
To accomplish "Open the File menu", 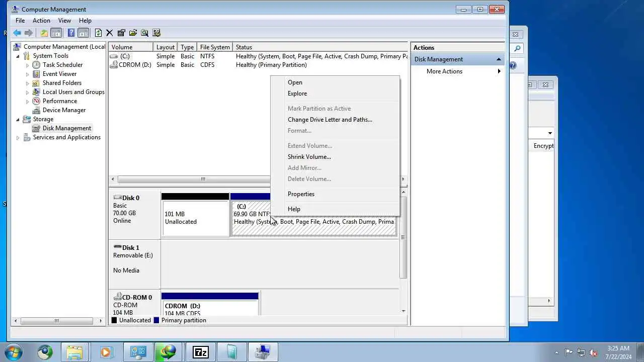I will 20,21.
